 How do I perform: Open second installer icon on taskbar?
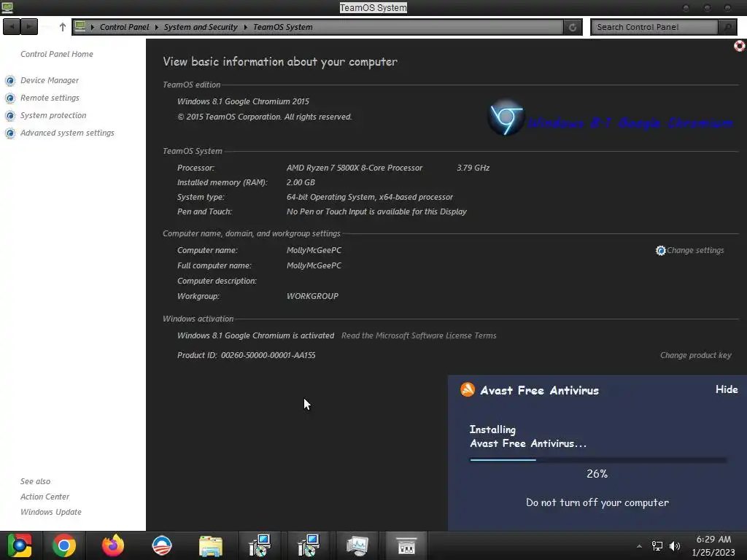309,545
